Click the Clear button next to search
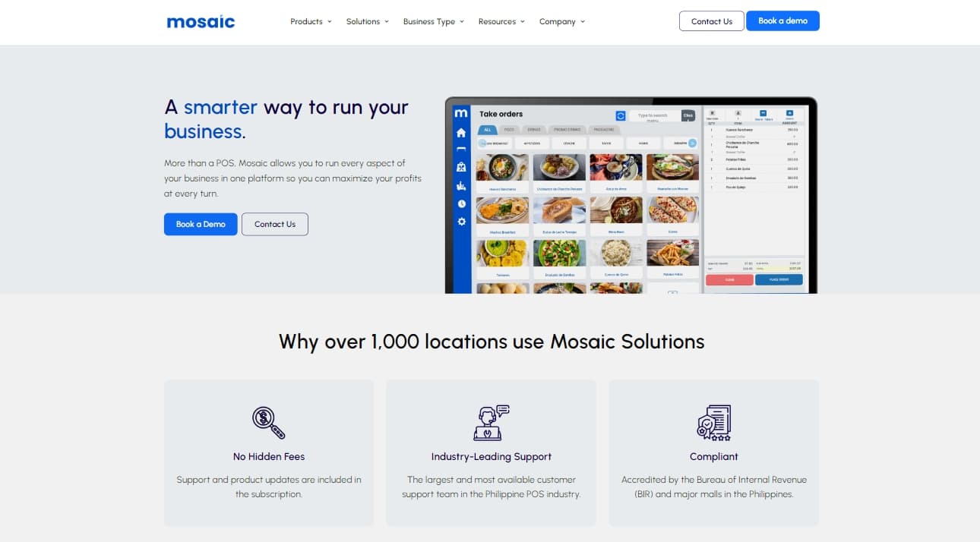The height and width of the screenshot is (542, 980). (x=688, y=115)
